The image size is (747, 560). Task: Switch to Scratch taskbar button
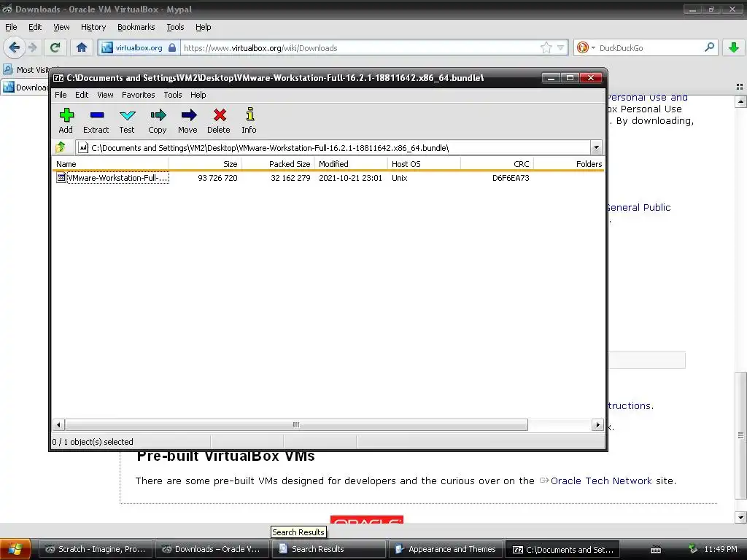click(x=96, y=549)
